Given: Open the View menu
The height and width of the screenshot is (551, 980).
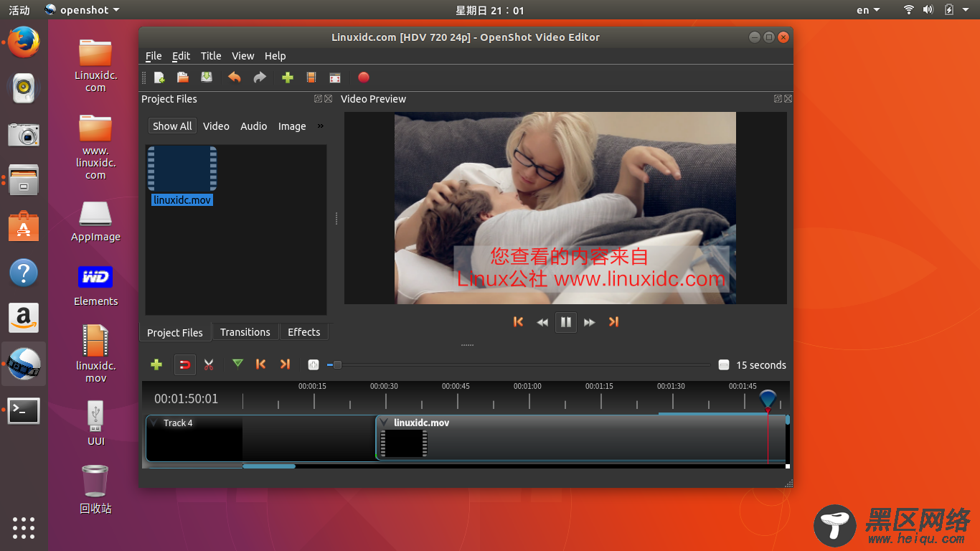Looking at the screenshot, I should click(x=243, y=56).
